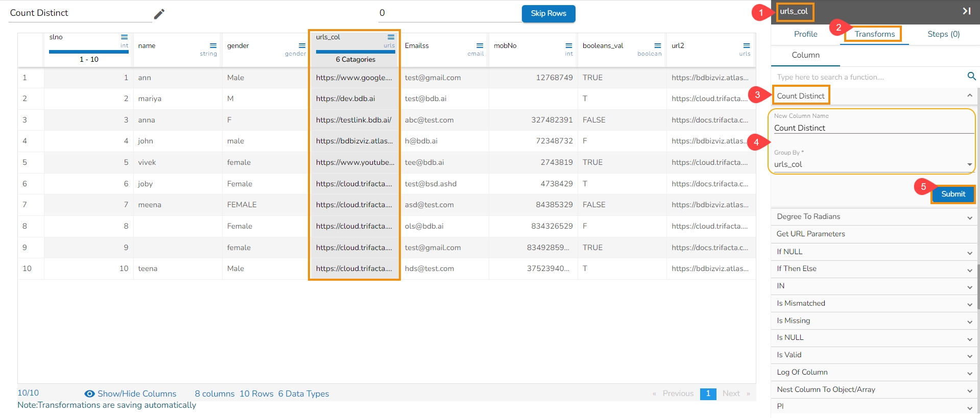Collapse the right side panel arrow icon

966,11
